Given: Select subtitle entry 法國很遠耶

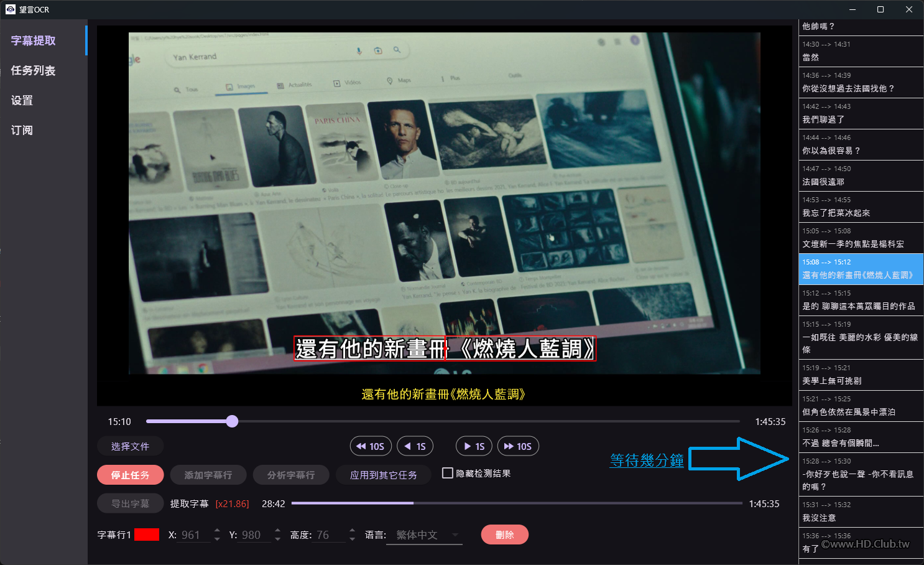Looking at the screenshot, I should pyautogui.click(x=861, y=175).
